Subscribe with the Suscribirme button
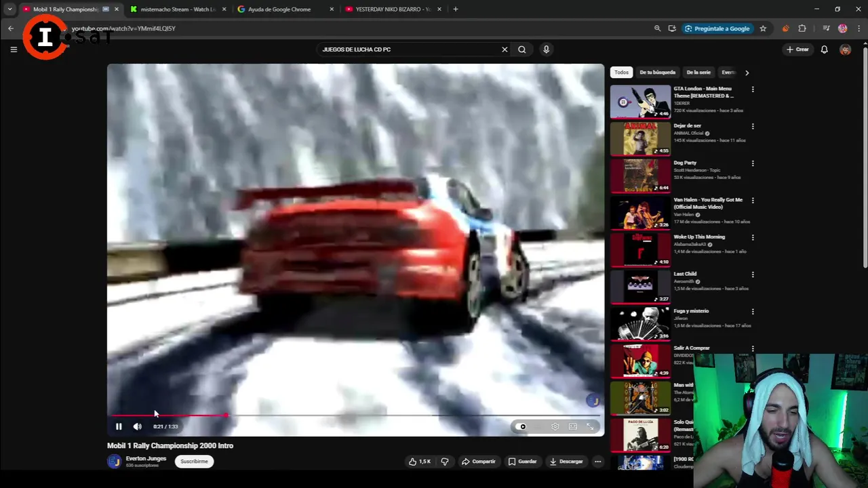The width and height of the screenshot is (868, 488). (x=194, y=462)
